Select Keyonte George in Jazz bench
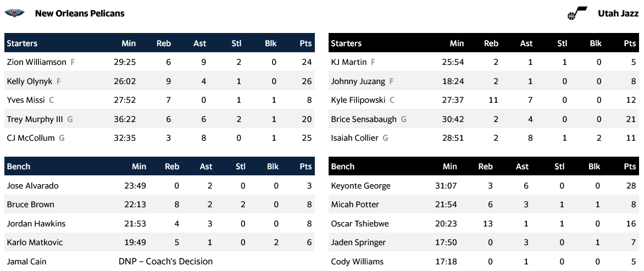 [x=360, y=186]
